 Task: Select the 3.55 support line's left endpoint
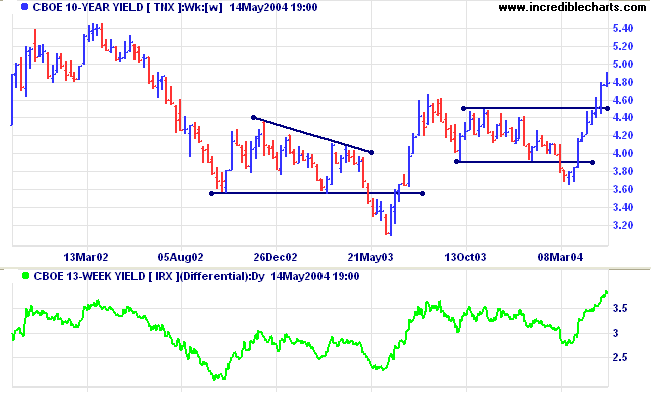point(211,194)
